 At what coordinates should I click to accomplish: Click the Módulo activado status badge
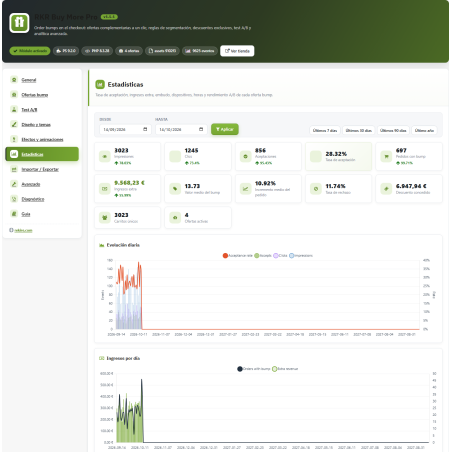(30, 51)
